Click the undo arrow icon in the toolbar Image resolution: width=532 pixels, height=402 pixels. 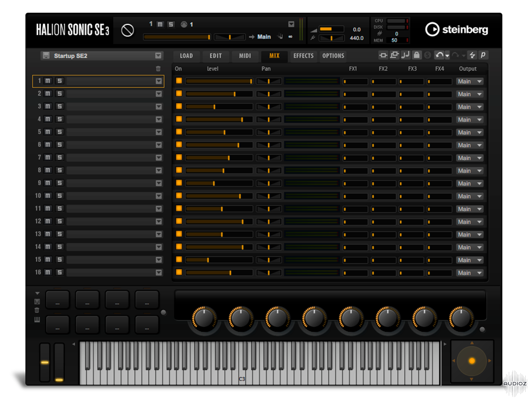tap(439, 56)
